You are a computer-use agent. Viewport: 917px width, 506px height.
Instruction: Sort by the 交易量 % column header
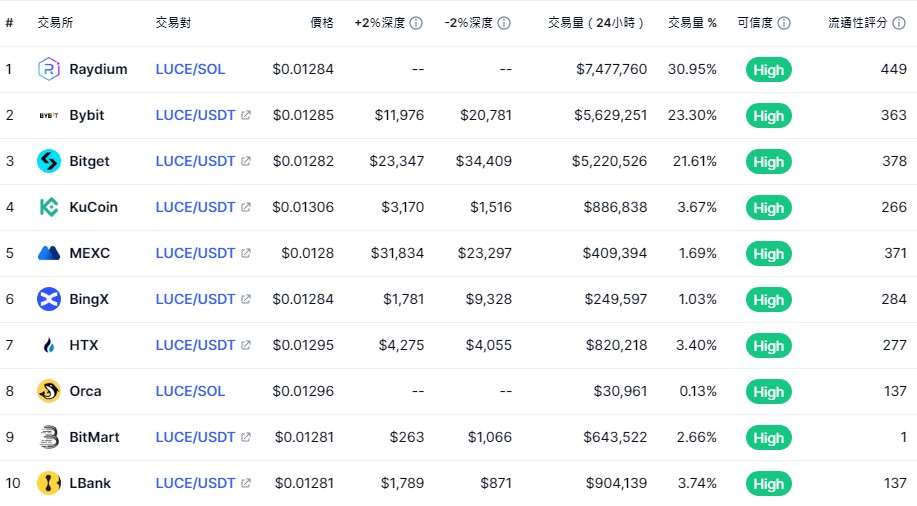pyautogui.click(x=692, y=23)
